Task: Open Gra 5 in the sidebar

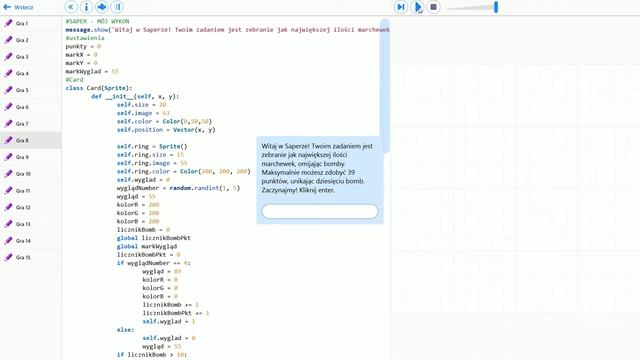Action: pos(31,90)
